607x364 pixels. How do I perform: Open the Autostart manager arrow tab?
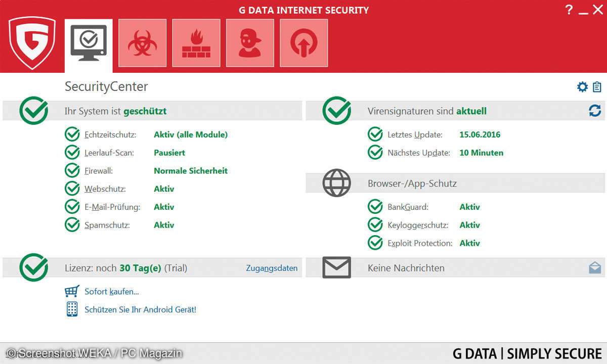(x=303, y=43)
